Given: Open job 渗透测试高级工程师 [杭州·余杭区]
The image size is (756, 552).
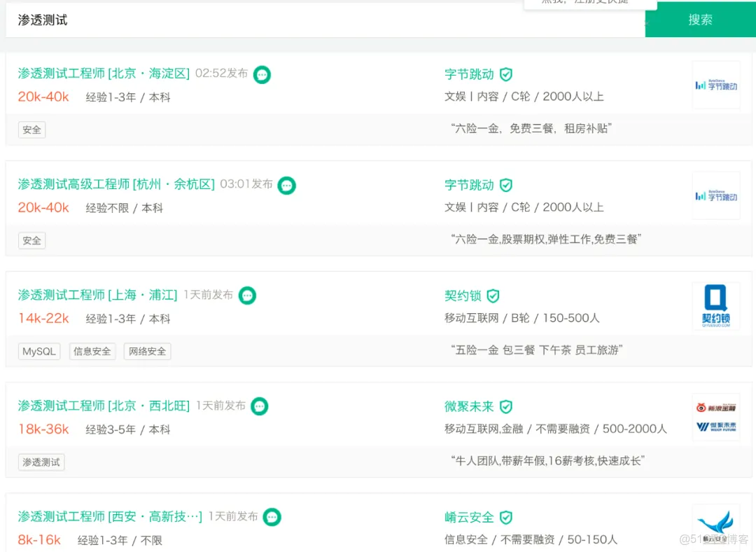Looking at the screenshot, I should (116, 184).
